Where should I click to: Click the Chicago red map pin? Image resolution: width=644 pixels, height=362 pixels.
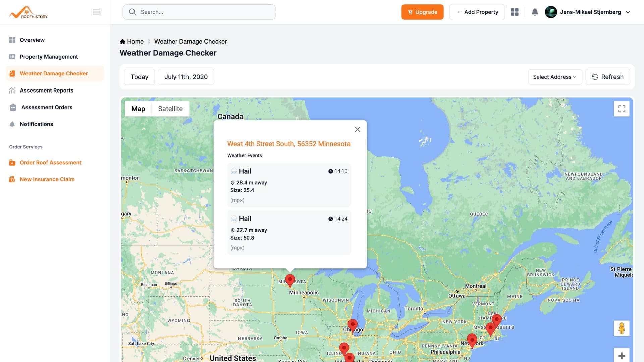tap(352, 324)
